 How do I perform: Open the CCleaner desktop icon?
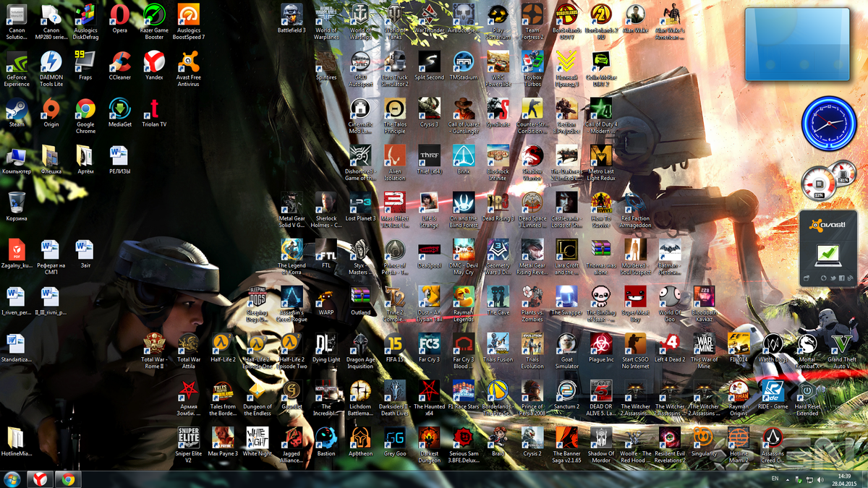pyautogui.click(x=120, y=65)
